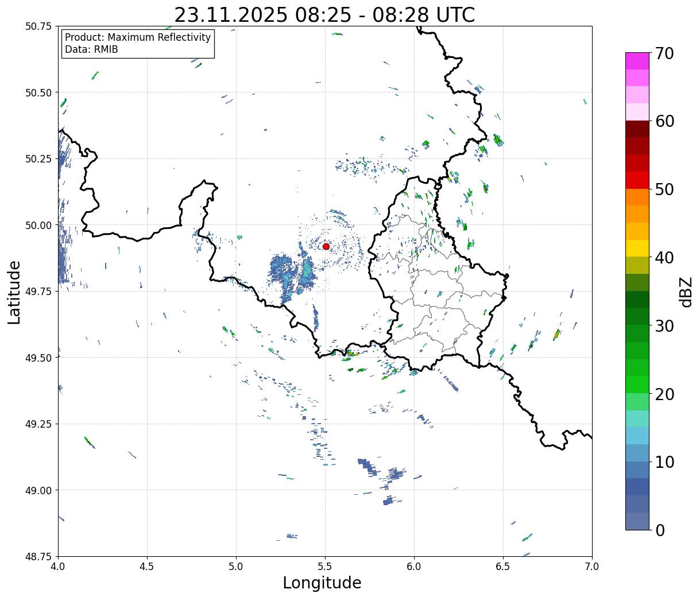Click the 48.75 latitude tick label
This screenshot has height=597, width=700.
(x=38, y=556)
